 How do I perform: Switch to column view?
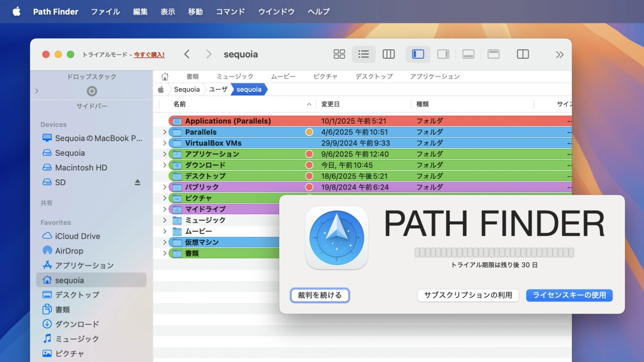(388, 54)
